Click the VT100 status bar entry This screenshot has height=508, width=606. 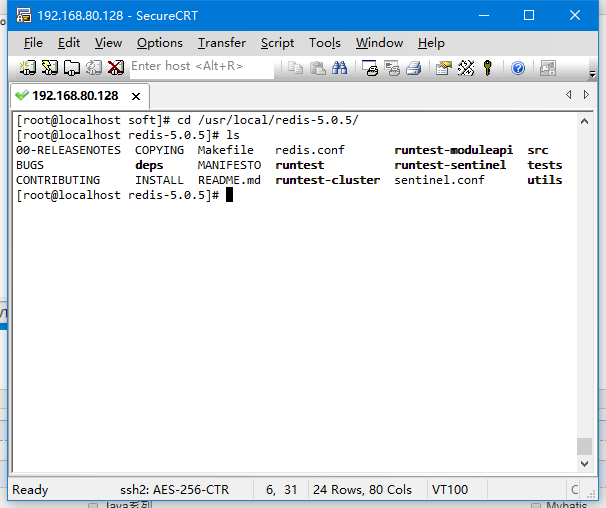click(450, 490)
